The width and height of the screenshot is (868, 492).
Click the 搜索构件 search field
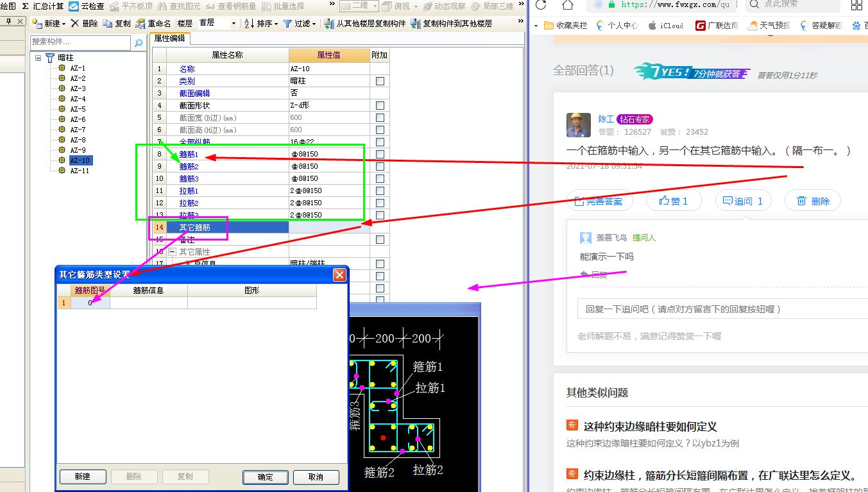pos(81,43)
